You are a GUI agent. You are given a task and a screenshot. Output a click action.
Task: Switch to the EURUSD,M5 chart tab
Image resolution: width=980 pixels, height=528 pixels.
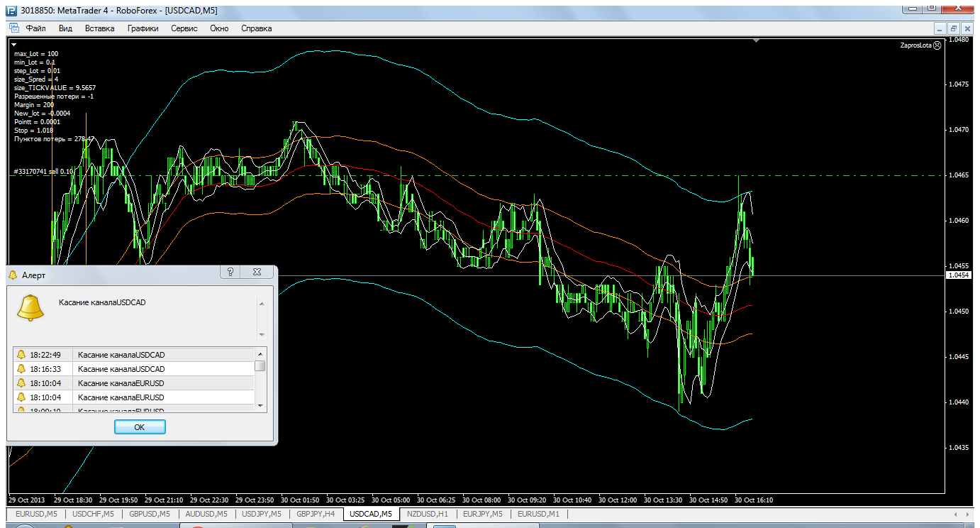pos(35,514)
